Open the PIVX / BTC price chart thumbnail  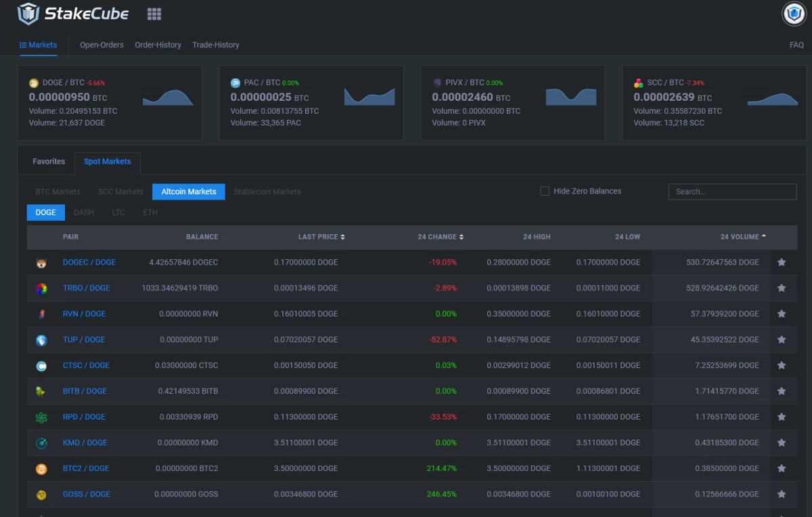pos(571,97)
